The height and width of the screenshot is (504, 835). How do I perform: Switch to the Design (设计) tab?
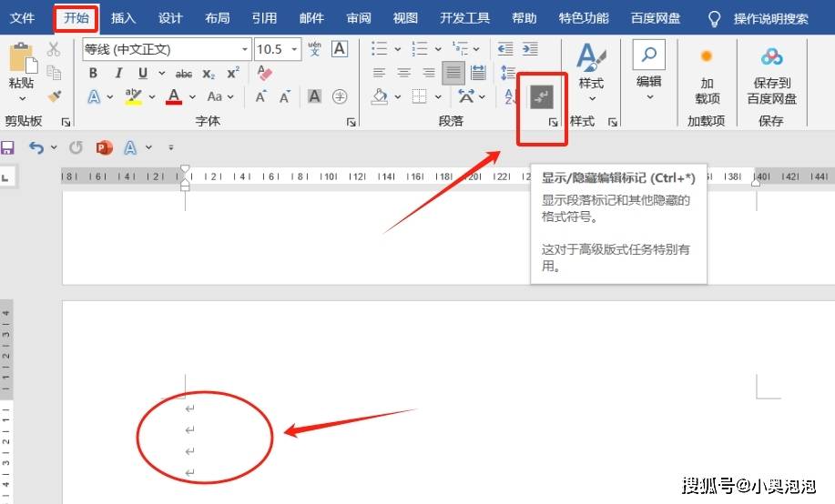point(170,18)
